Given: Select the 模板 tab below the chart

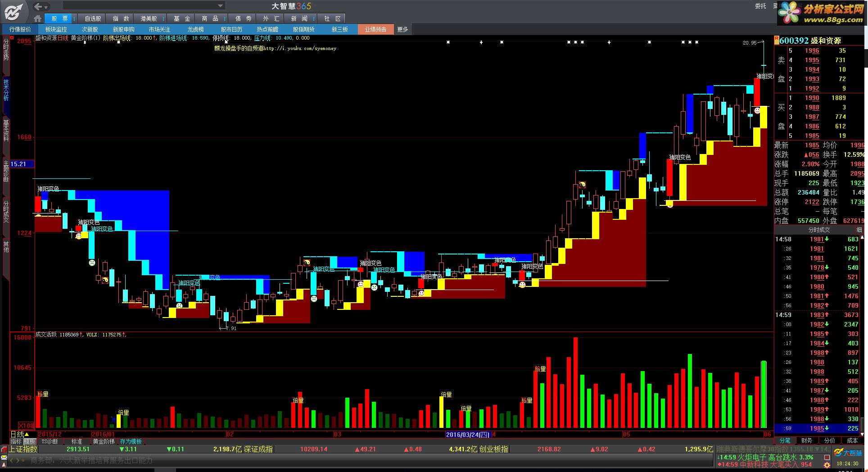Looking at the screenshot, I should coord(29,442).
